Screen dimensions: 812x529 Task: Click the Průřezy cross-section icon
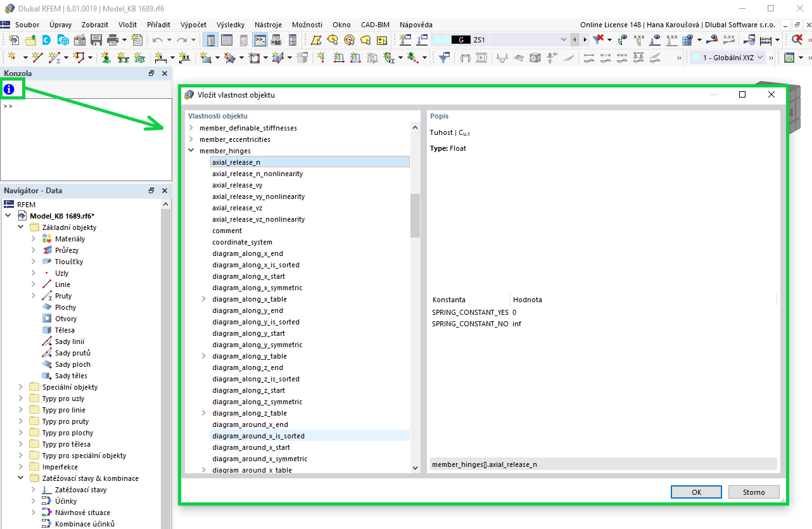[47, 250]
